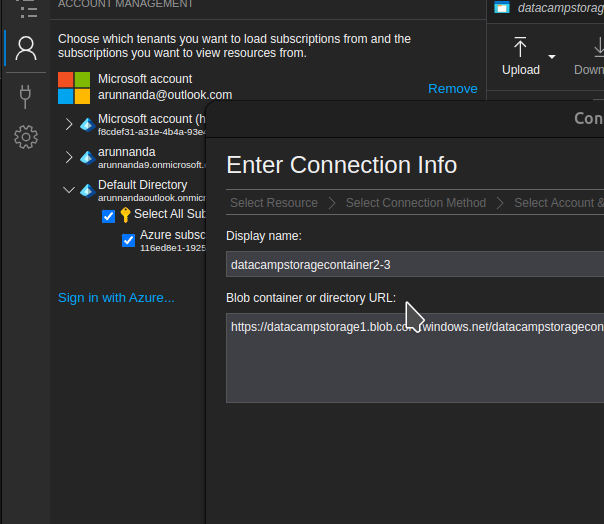
Task: Click the Default Directory tenant icon
Action: 87,190
